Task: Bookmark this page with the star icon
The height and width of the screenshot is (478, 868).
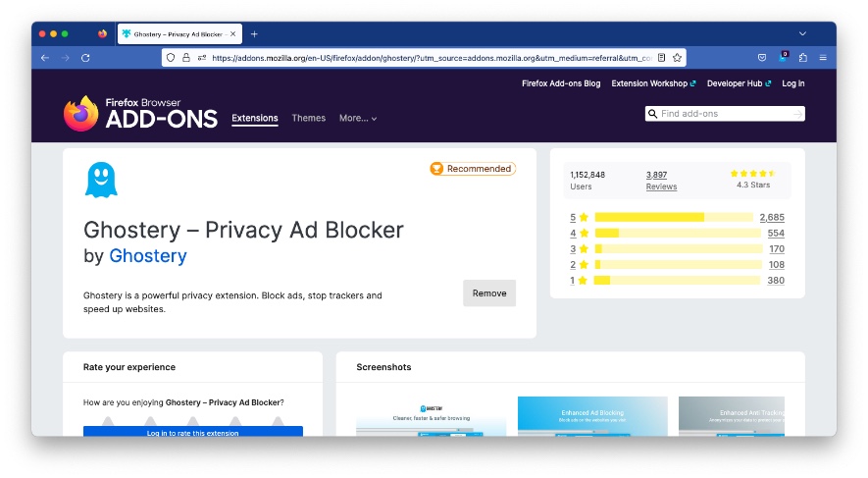Action: coord(677,58)
